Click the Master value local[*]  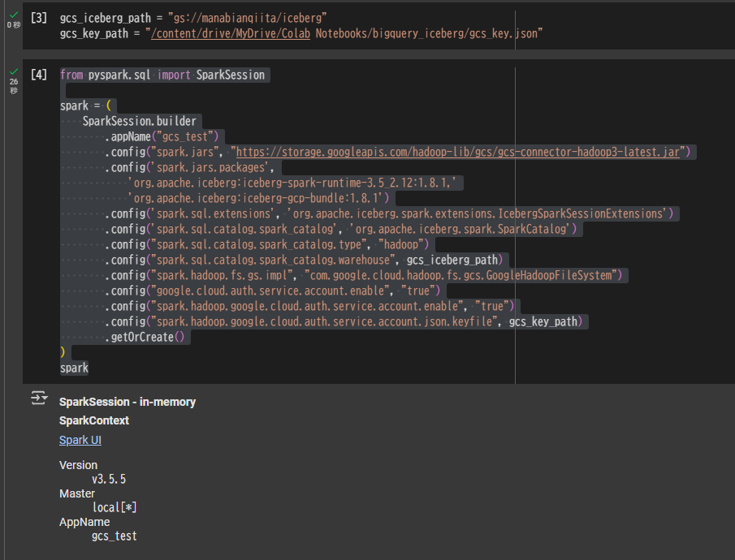click(x=115, y=507)
